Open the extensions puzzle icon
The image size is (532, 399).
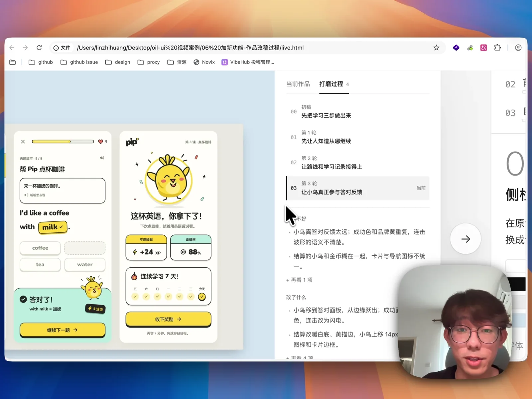click(497, 48)
